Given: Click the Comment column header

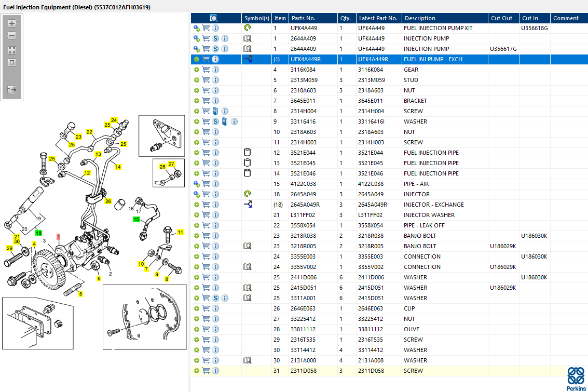Looking at the screenshot, I should point(569,18).
